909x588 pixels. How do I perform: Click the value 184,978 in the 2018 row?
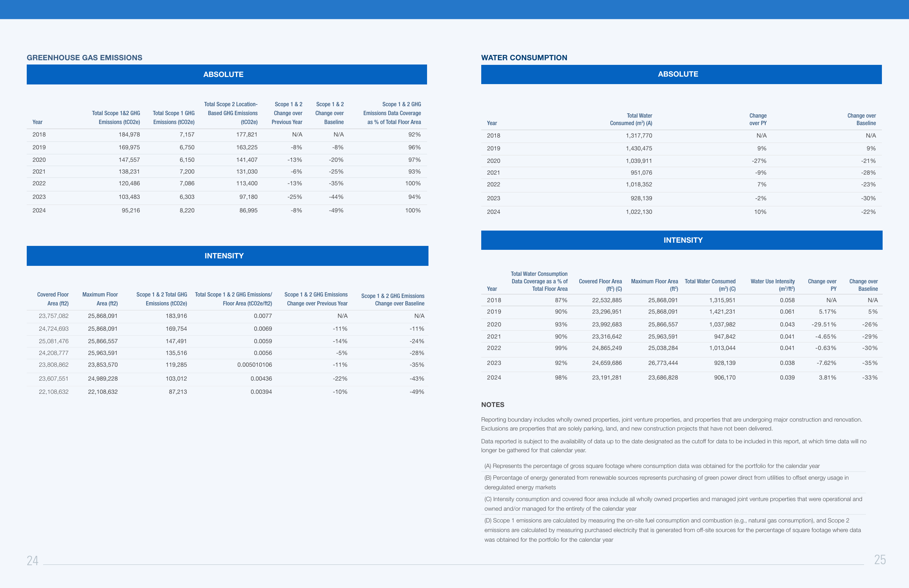[x=129, y=134]
